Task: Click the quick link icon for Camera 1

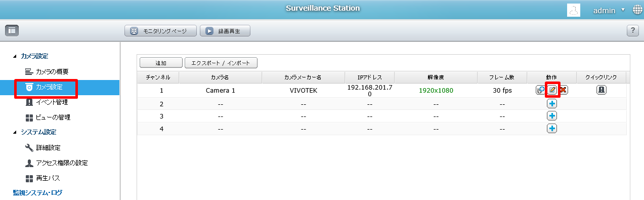Action: (x=601, y=90)
